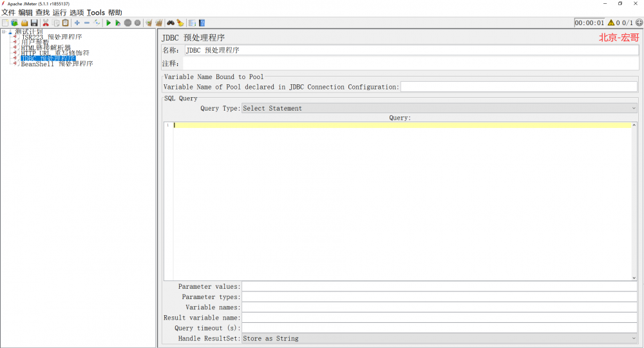Screen dimensions: 644x348
Task: Start test without pauses icon
Action: pos(118,23)
